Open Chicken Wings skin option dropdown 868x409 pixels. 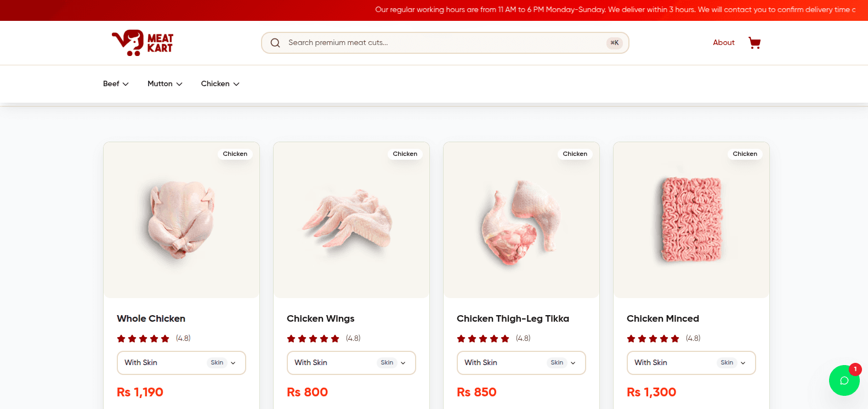(x=351, y=363)
